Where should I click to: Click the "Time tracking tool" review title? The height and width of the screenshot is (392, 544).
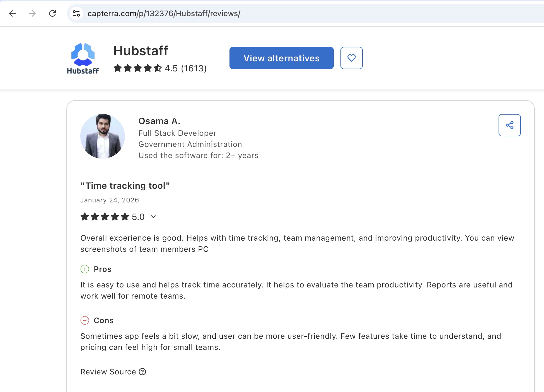(x=125, y=186)
